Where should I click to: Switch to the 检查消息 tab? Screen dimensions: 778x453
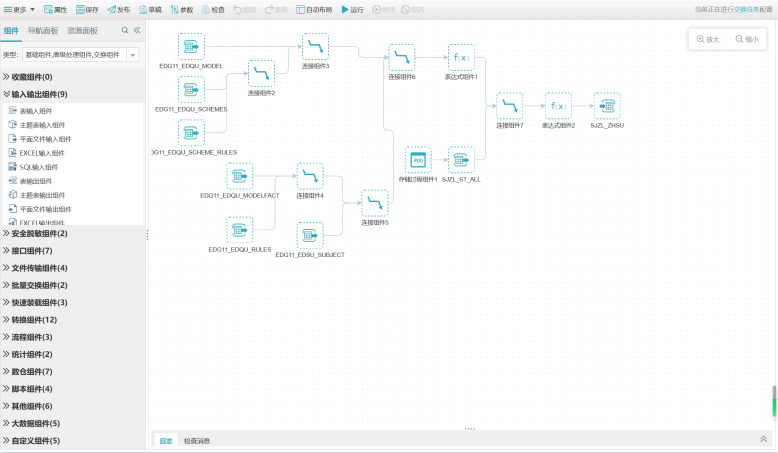point(196,440)
